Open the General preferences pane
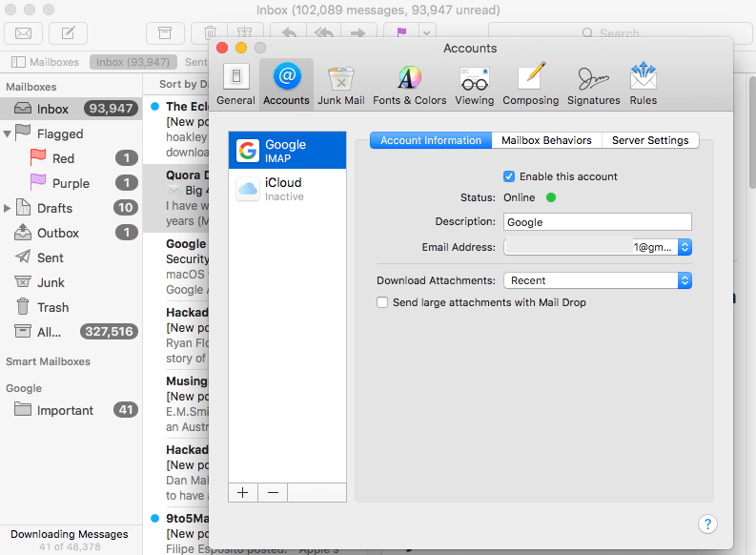756x555 pixels. [x=235, y=84]
